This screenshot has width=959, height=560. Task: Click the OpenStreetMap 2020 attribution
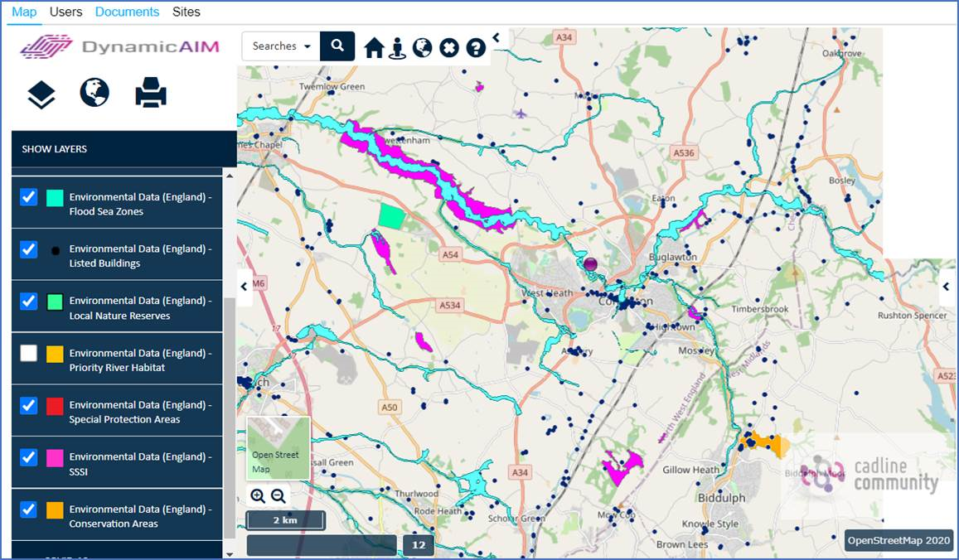(x=899, y=540)
